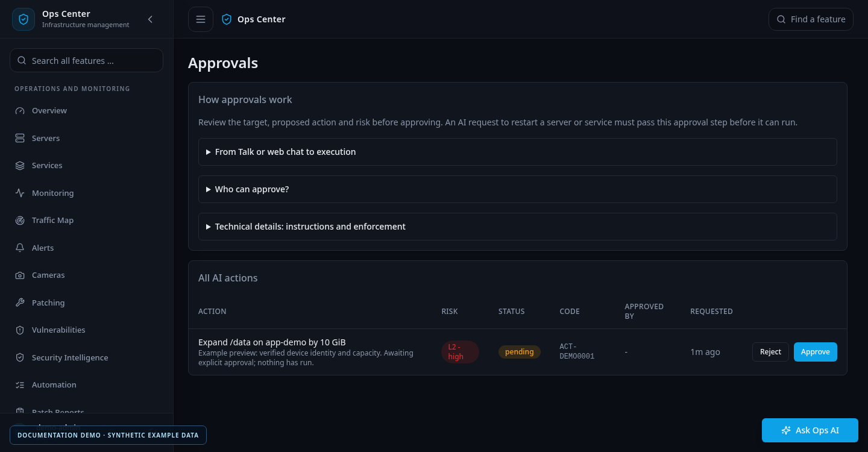Click the Ops Center breadcrumb title
Image resolution: width=868 pixels, height=452 pixels.
click(262, 19)
